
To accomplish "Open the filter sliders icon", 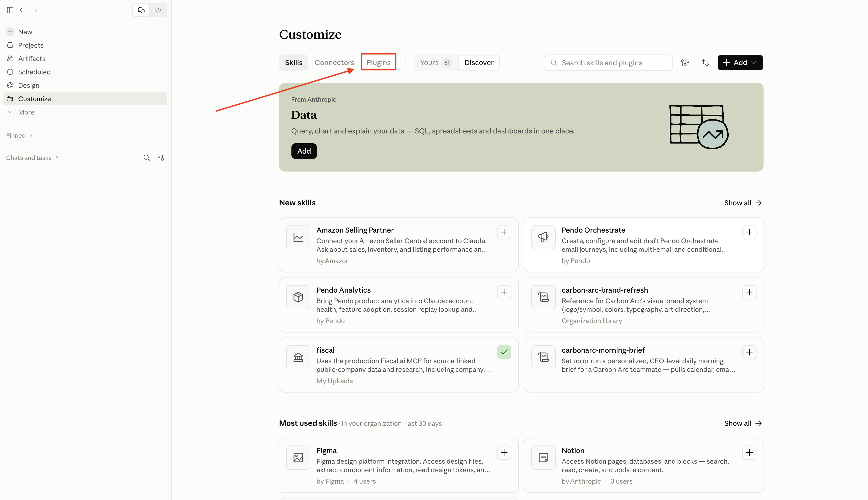I will [685, 63].
